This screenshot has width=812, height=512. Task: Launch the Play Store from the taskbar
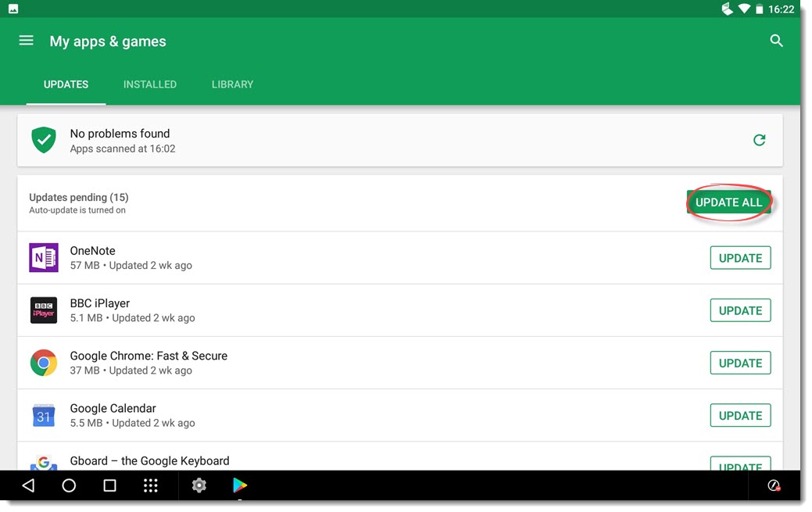[240, 485]
